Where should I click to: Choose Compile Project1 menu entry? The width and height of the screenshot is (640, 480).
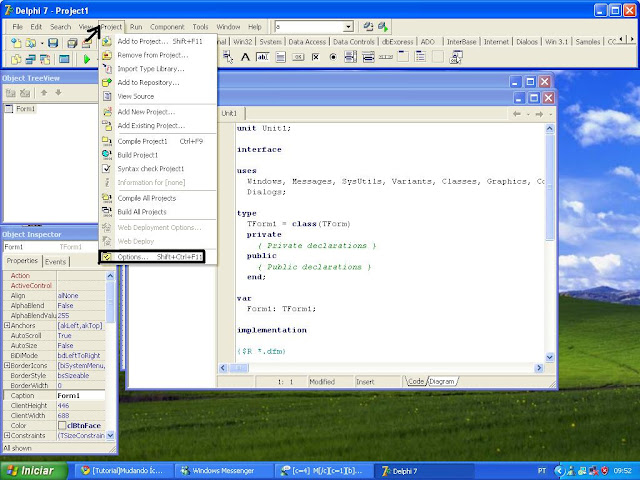(158, 141)
